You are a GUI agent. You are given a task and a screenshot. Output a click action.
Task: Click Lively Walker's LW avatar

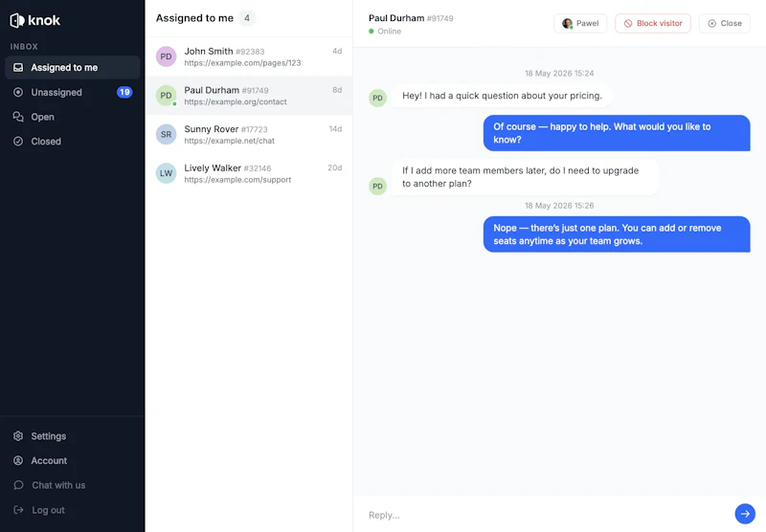pos(166,173)
